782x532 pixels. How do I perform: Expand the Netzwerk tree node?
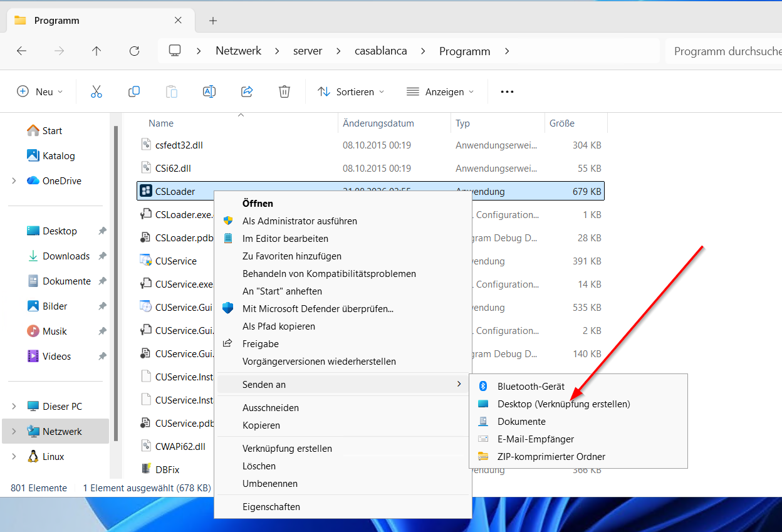point(14,432)
